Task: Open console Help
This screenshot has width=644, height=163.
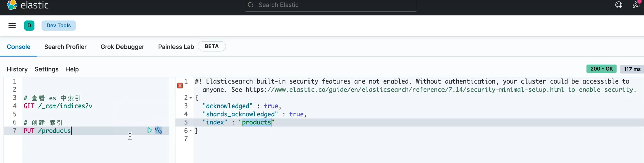Action: tap(72, 69)
